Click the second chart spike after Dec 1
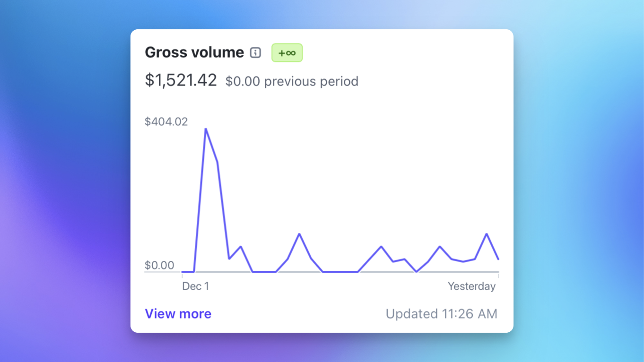Viewport: 644px width, 362px height. [x=299, y=233]
